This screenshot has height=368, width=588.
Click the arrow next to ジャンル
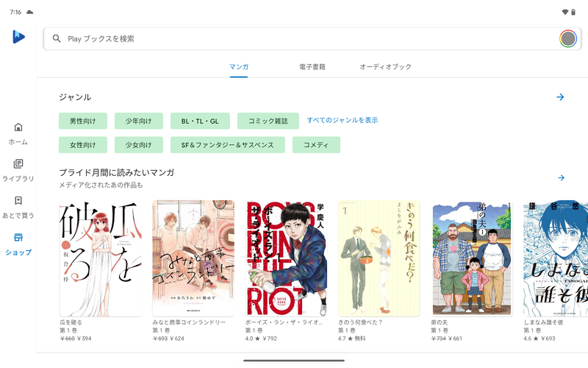pyautogui.click(x=560, y=97)
